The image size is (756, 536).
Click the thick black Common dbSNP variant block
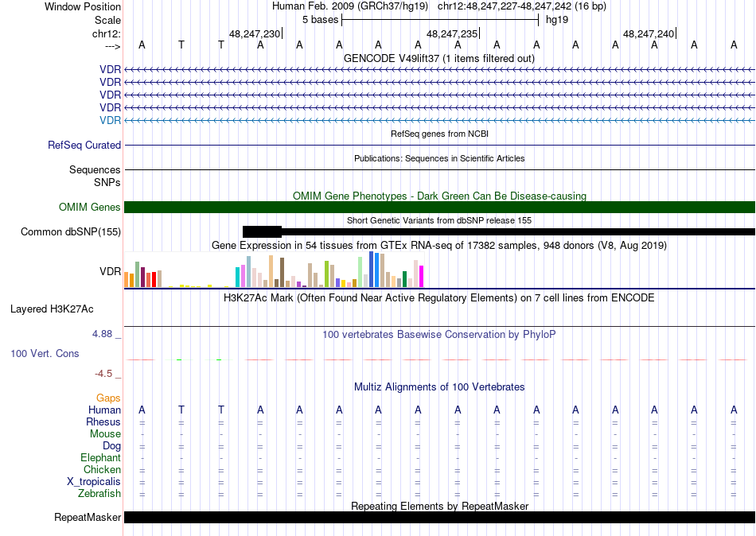(x=262, y=231)
